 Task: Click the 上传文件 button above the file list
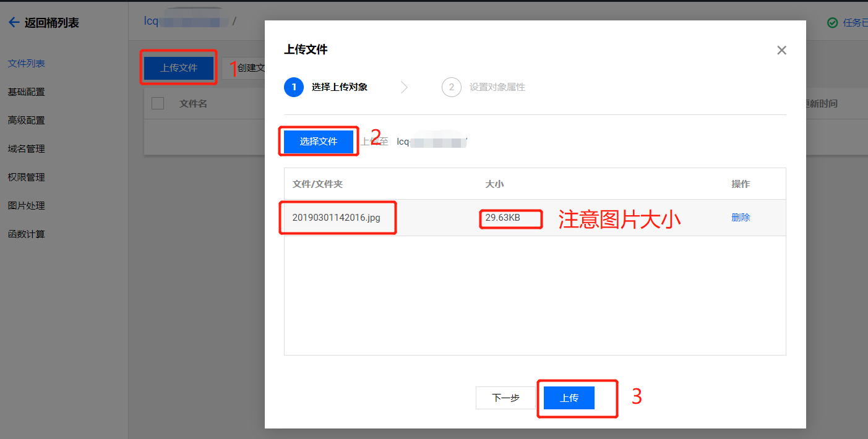click(x=178, y=67)
